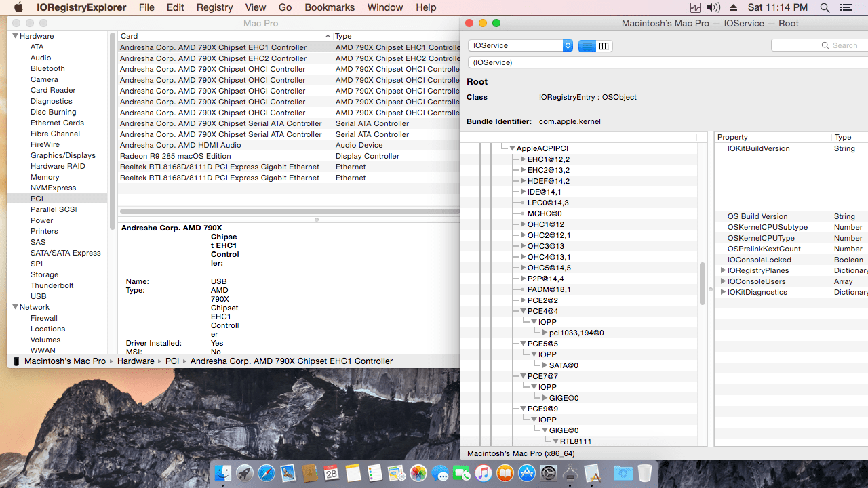
Task: Expand the IOKitDiagnostics property
Action: [723, 292]
